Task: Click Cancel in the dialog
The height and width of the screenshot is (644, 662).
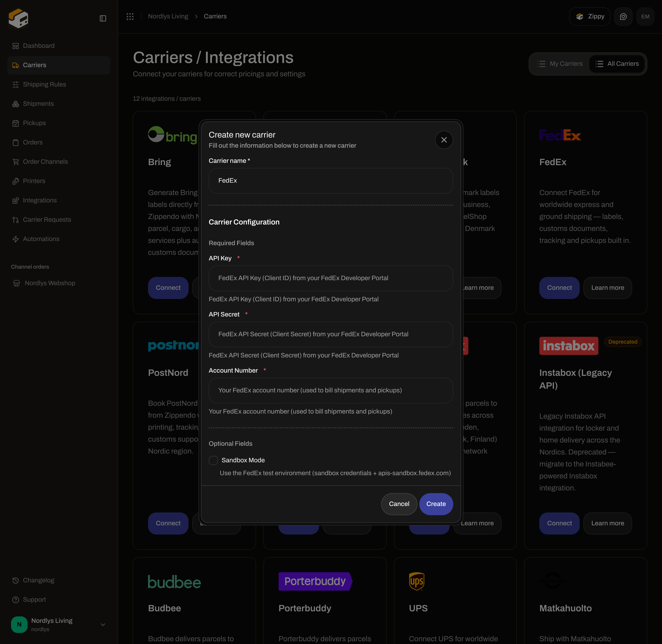Action: (399, 504)
